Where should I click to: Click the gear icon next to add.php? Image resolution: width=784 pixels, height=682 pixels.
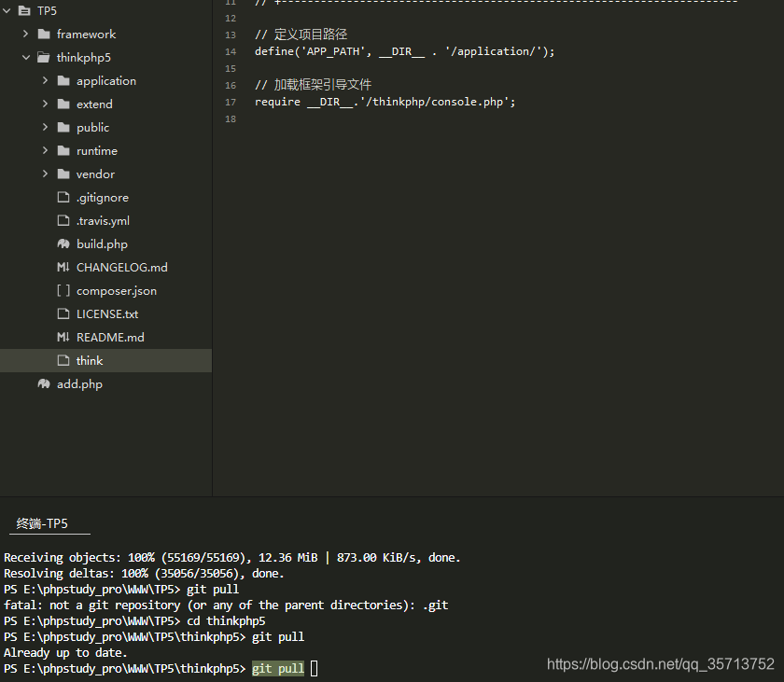pyautogui.click(x=43, y=383)
